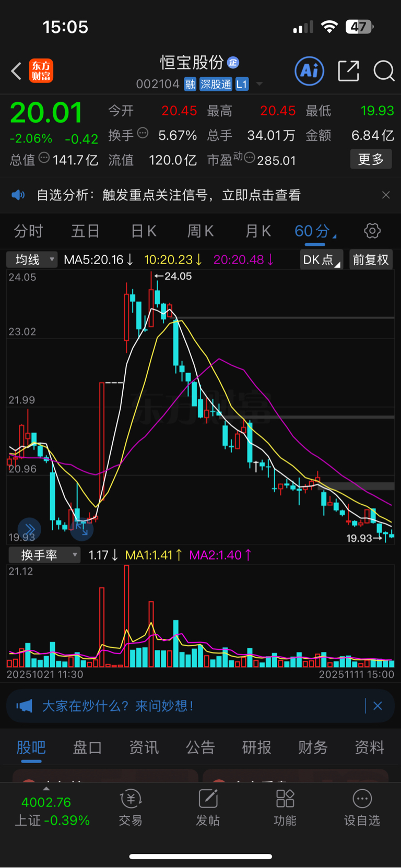Open the search magnifier icon
401x868 pixels.
coord(384,71)
